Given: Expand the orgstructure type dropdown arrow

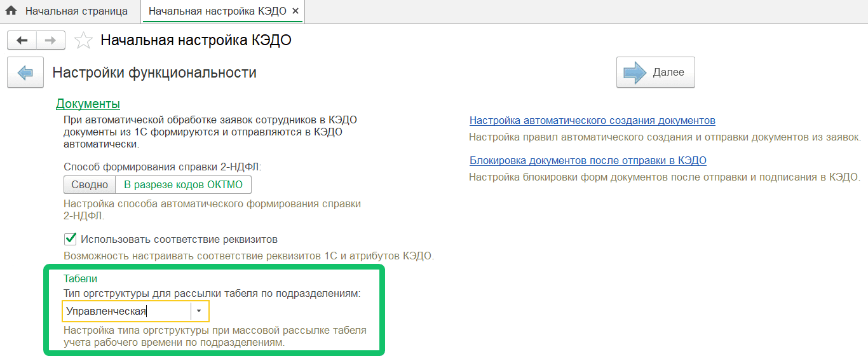Looking at the screenshot, I should [199, 311].
